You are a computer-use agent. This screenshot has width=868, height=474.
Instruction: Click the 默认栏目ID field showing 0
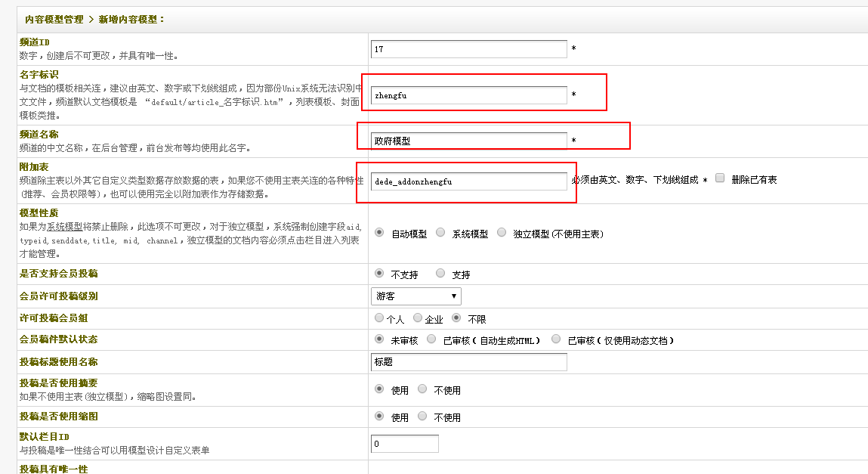(405, 444)
